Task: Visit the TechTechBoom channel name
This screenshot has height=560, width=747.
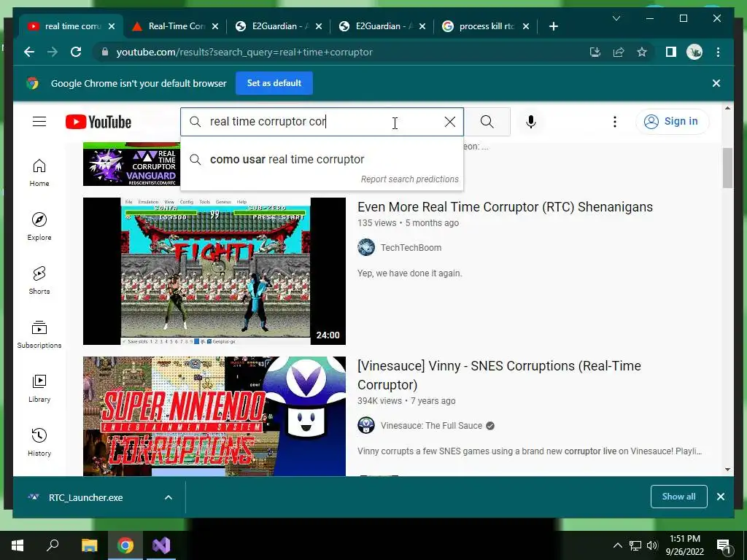Action: pos(411,248)
